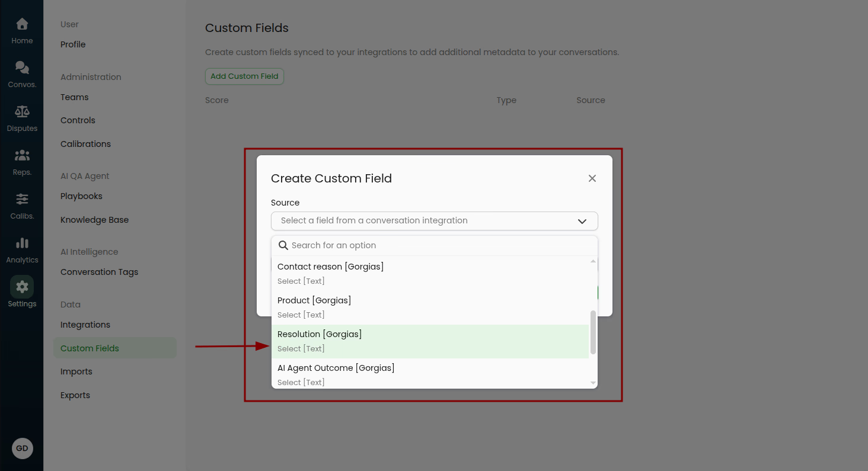Open Analytics bar chart icon

pos(22,244)
